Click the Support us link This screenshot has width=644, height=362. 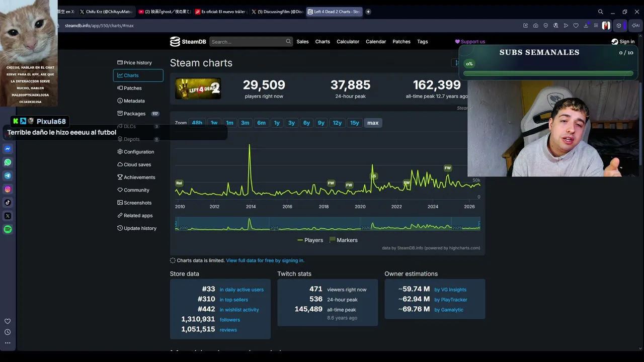pos(470,42)
